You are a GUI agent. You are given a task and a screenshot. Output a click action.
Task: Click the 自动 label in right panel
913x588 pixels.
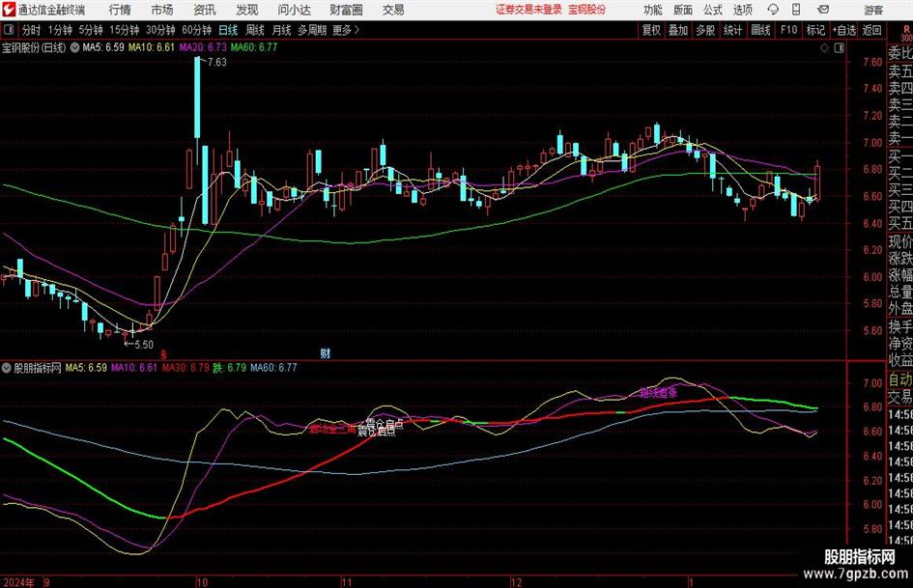(x=900, y=380)
